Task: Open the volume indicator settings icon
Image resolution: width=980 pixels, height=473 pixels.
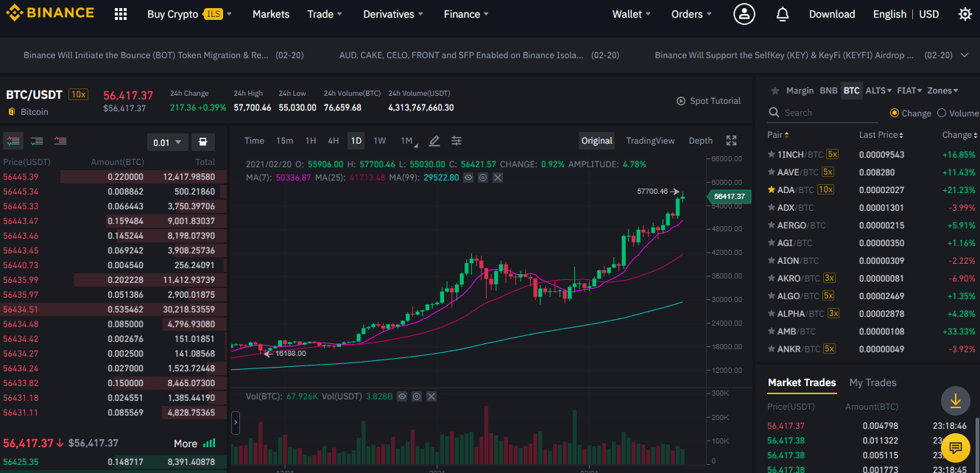Action: pos(417,396)
